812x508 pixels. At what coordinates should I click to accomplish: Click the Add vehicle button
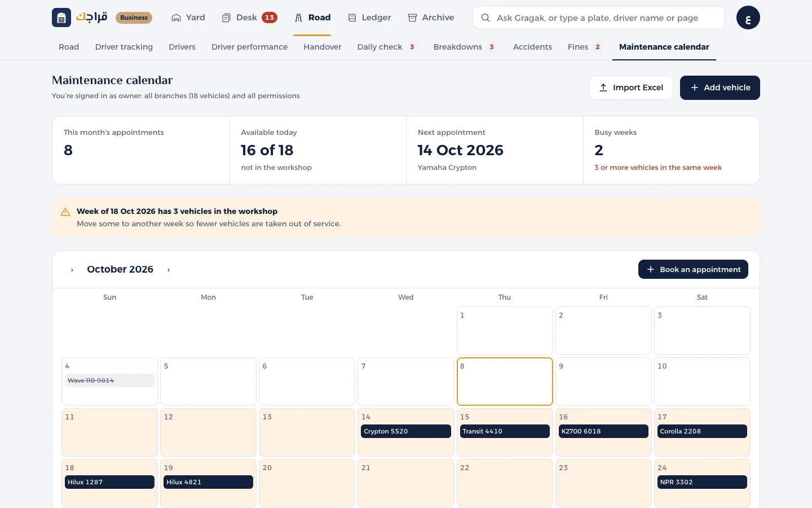720,87
